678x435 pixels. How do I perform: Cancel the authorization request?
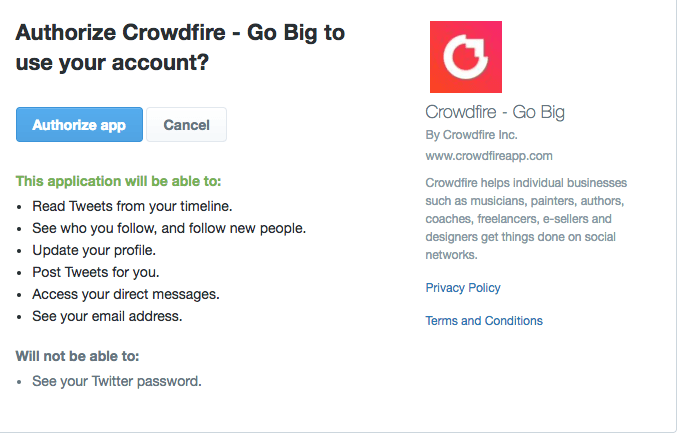coord(186,125)
